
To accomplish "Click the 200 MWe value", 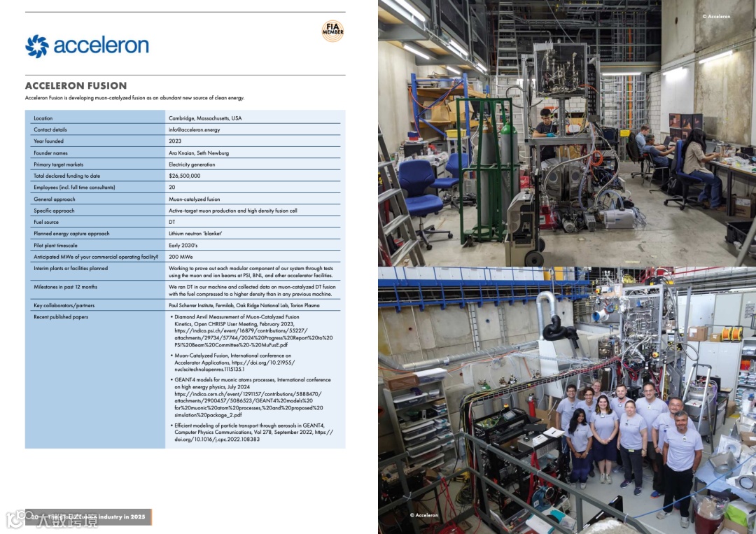I will point(181,257).
